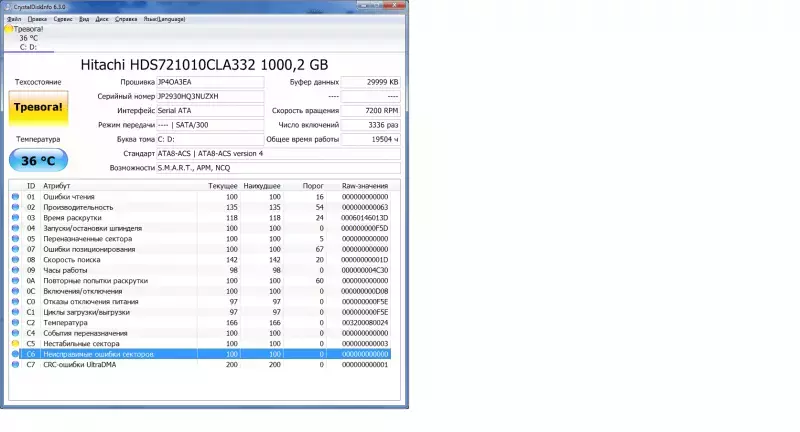Click the Буфер данных 29999 KB field
Image resolution: width=800 pixels, height=432 pixels.
tap(370, 82)
